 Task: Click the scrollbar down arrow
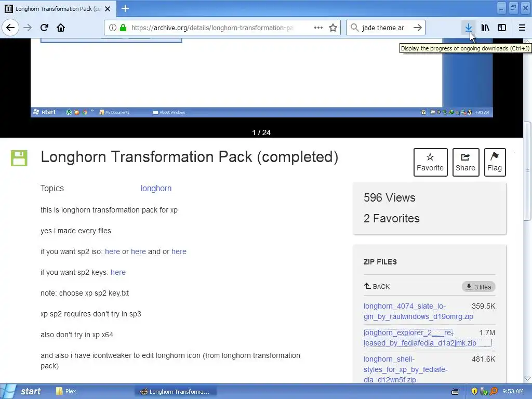point(527,379)
